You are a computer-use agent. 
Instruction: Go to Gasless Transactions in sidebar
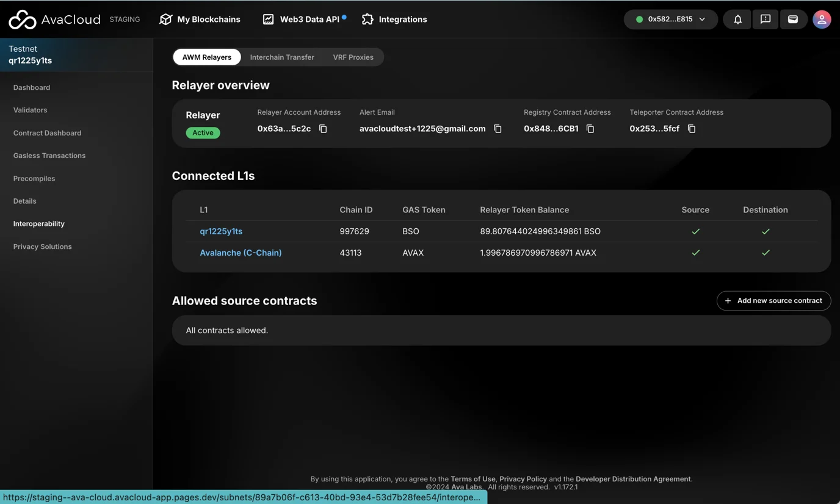(x=49, y=156)
